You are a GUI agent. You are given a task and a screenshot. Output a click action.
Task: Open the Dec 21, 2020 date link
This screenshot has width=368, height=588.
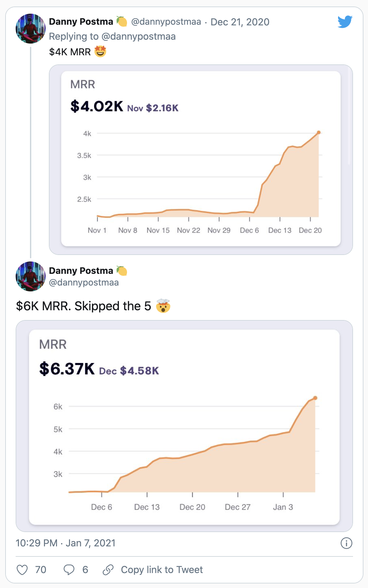(240, 22)
